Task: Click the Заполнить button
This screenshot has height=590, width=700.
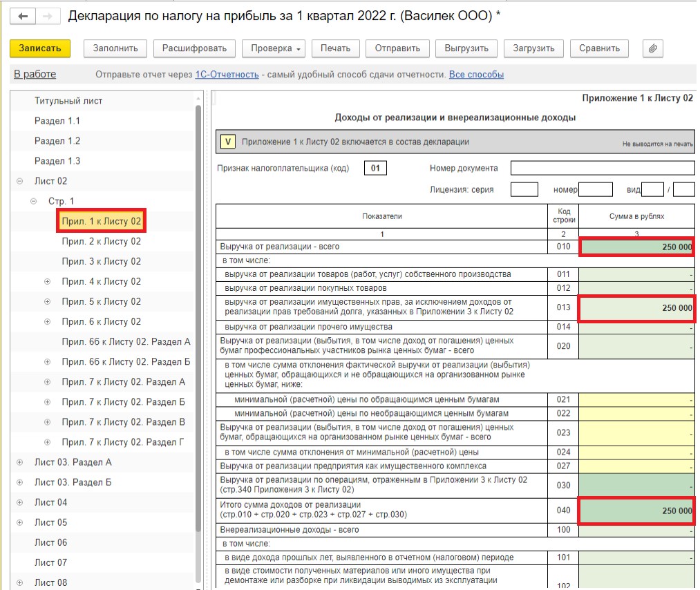Action: click(115, 48)
